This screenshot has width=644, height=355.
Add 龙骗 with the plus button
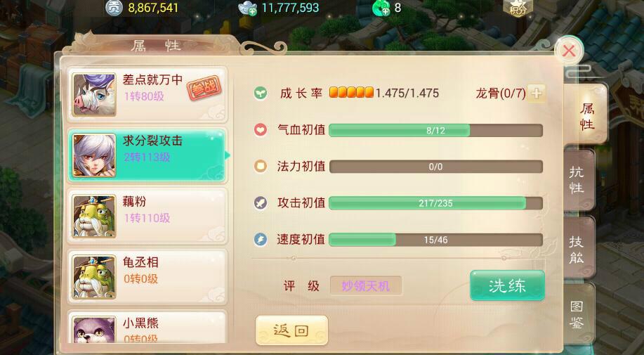coord(537,93)
